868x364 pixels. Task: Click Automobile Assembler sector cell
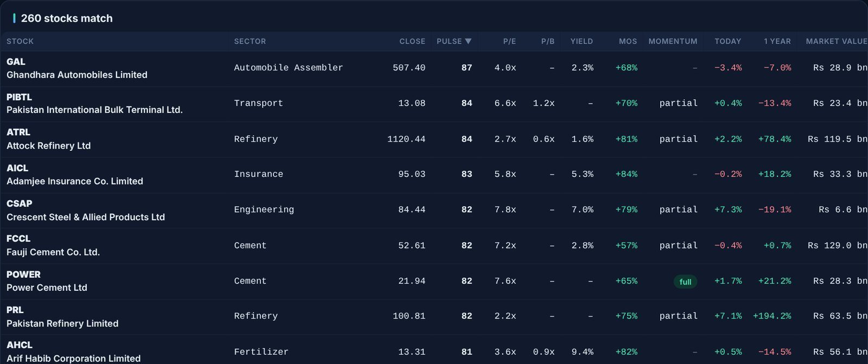289,68
